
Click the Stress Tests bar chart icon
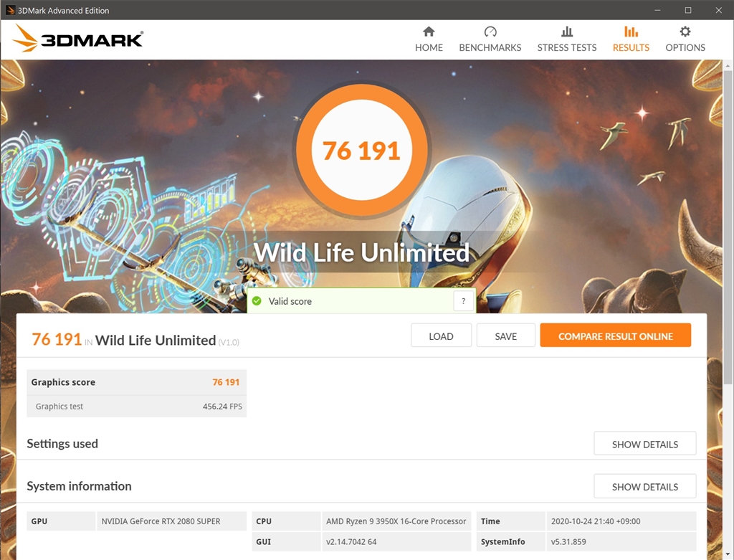point(567,32)
